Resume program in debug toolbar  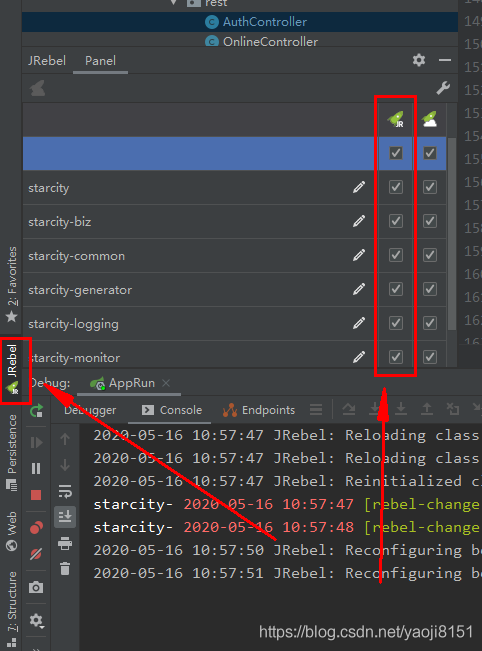(x=37, y=443)
